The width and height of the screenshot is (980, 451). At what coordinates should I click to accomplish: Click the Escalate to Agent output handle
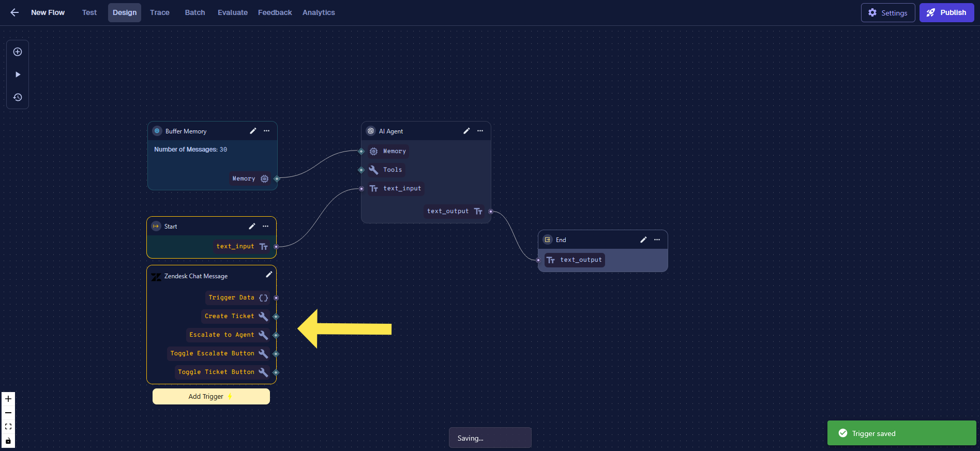tap(276, 335)
